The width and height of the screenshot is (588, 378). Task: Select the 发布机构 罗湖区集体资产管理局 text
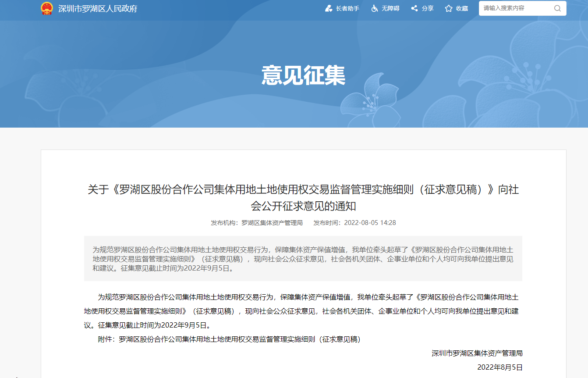point(257,223)
